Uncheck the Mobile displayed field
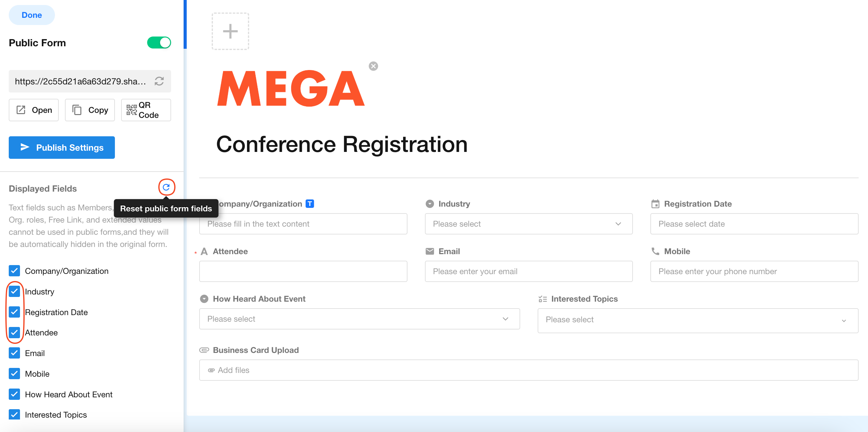This screenshot has height=432, width=868. tap(14, 374)
